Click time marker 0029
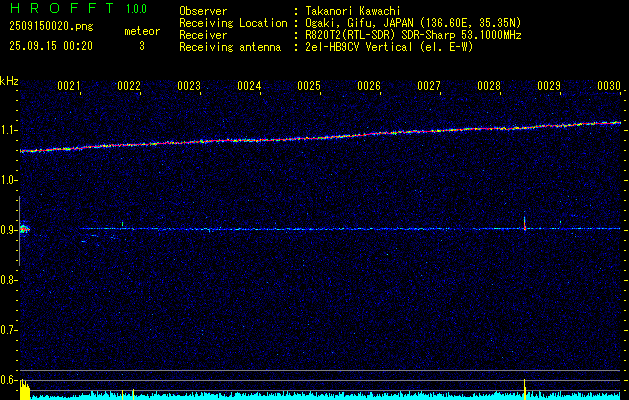Image resolution: width=629 pixels, height=400 pixels. click(x=549, y=86)
